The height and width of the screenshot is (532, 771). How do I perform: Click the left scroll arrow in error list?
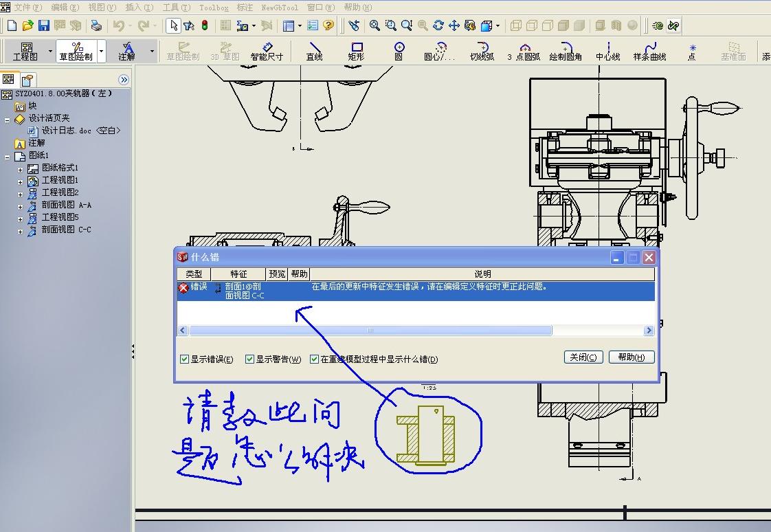[x=183, y=331]
